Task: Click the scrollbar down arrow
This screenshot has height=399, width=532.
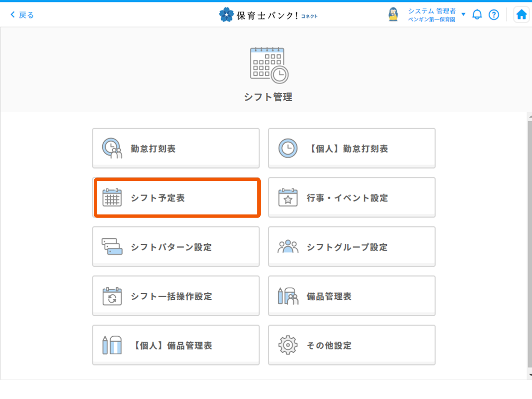Action: tap(528, 374)
